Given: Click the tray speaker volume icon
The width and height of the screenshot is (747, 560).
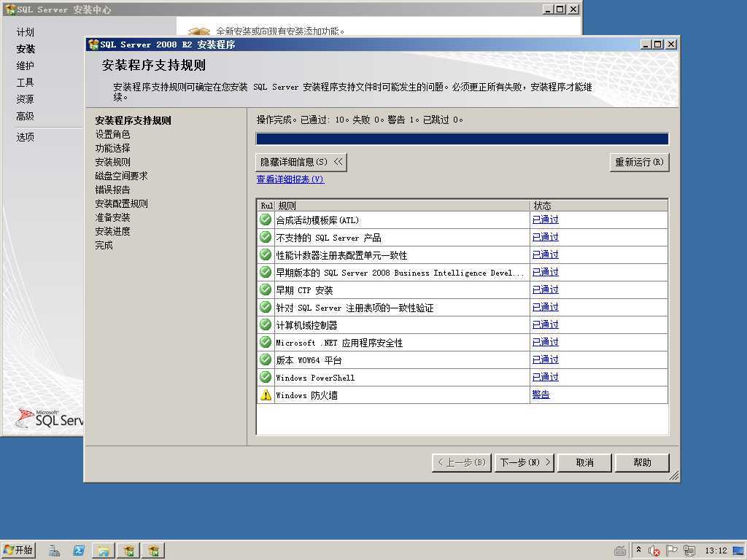Looking at the screenshot, I should [x=654, y=551].
